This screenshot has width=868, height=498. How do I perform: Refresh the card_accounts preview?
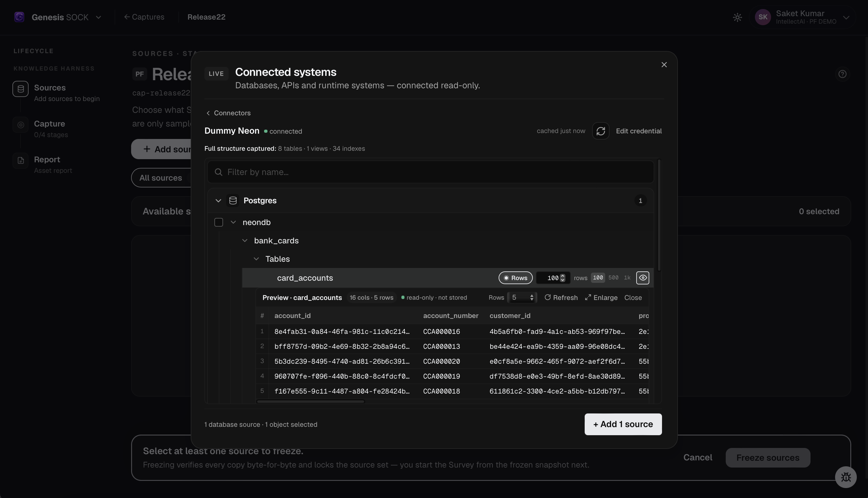[561, 297]
